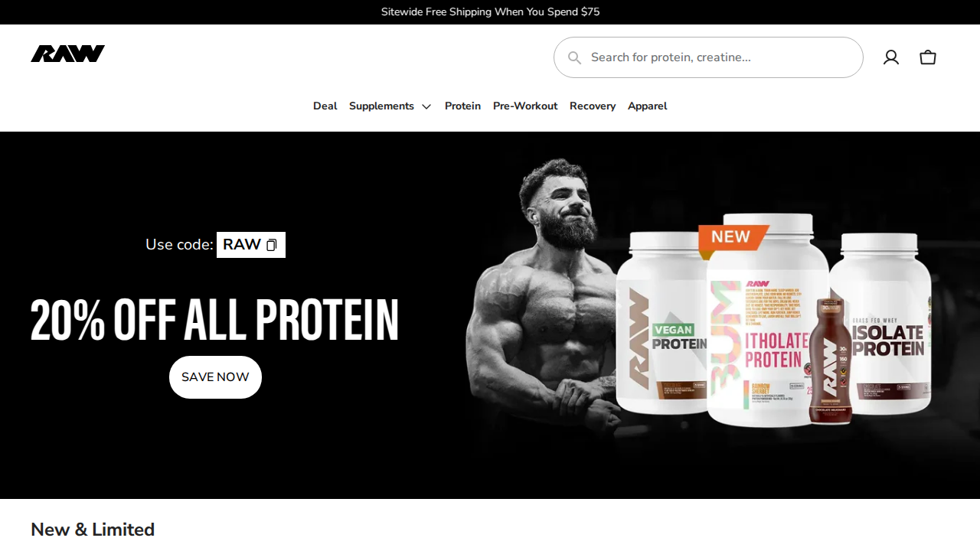Screen dimensions: 980x551
Task: Click the SAVE NOW button
Action: 215,377
